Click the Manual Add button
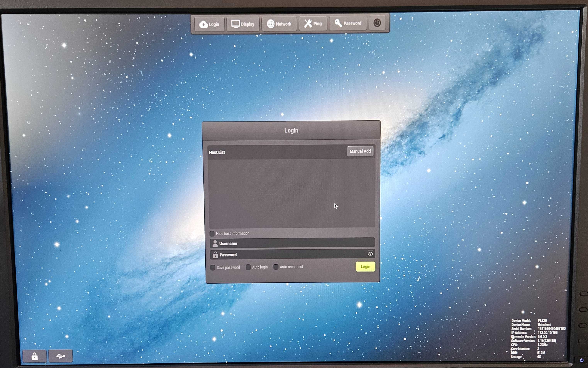 coord(360,151)
